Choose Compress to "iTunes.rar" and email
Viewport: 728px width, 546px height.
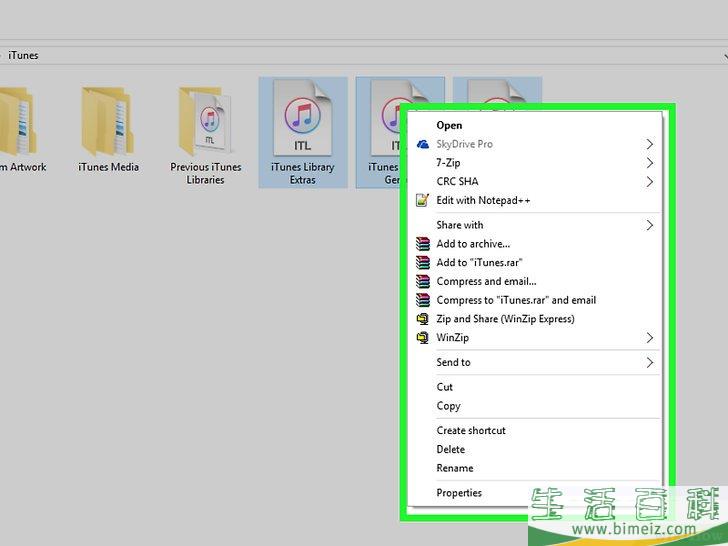click(516, 300)
